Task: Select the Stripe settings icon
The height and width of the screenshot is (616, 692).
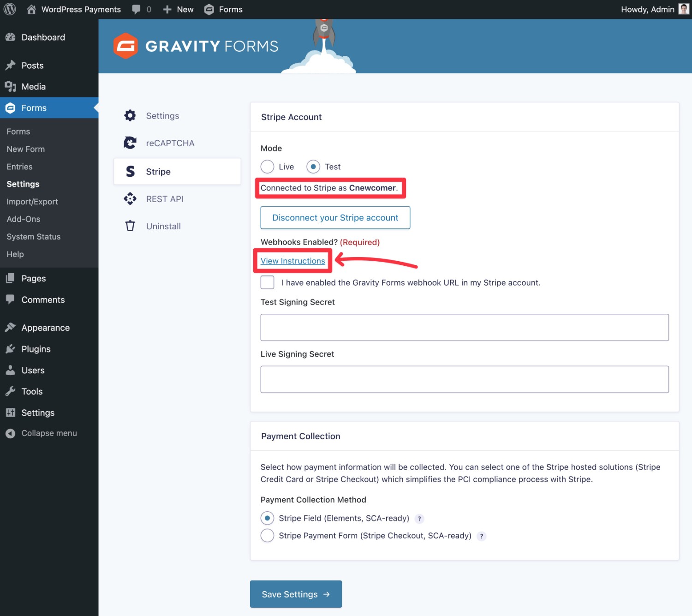Action: click(x=130, y=171)
